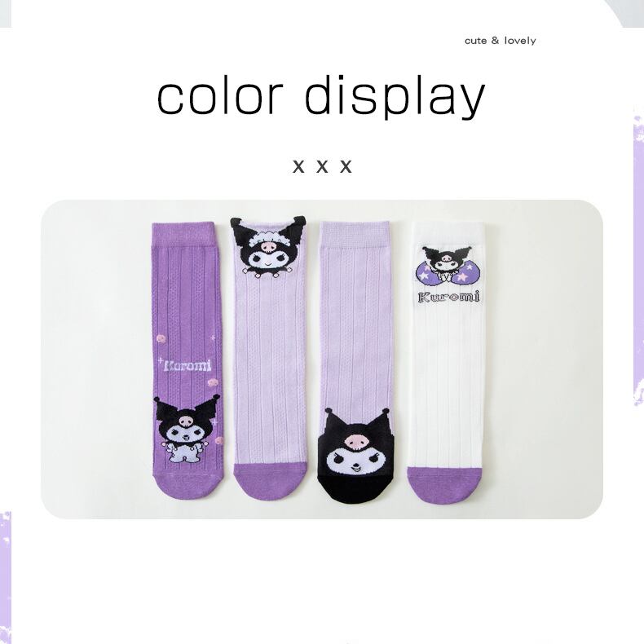
Task: Click the 'cute & lovely' tagline text
Action: pos(501,41)
